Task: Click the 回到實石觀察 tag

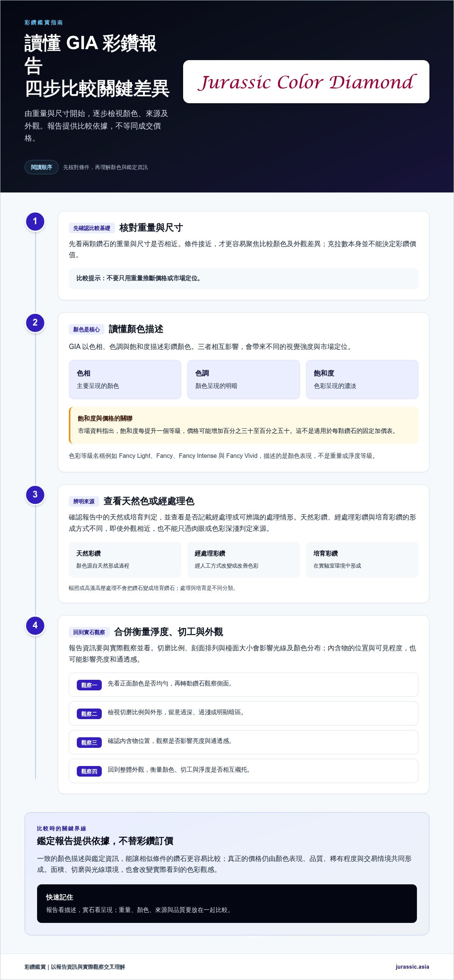Action: [89, 632]
